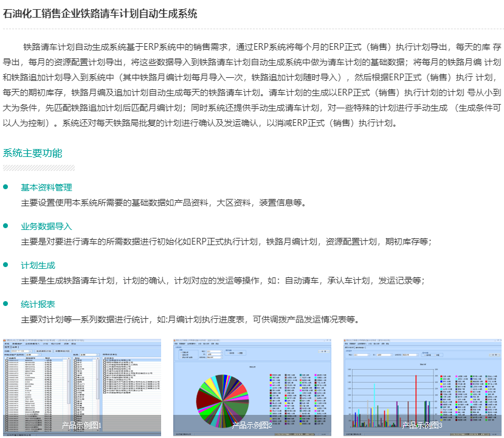Click the teal bullet beside 基本资料管理
This screenshot has height=438, width=504.
point(6,187)
